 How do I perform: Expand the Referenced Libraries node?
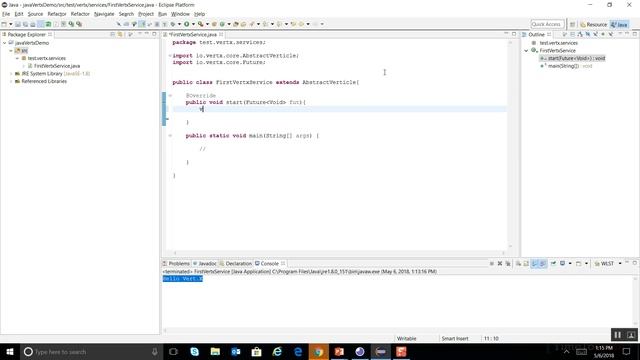pyautogui.click(x=11, y=82)
